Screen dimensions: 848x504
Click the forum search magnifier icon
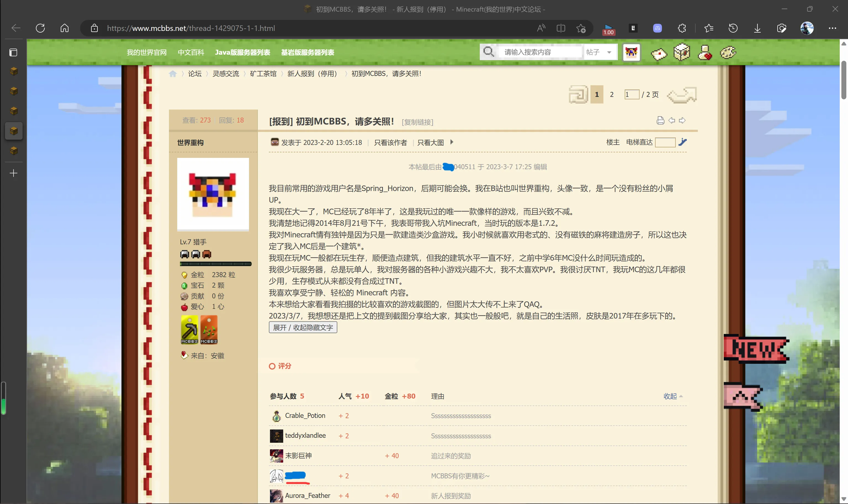pos(488,52)
